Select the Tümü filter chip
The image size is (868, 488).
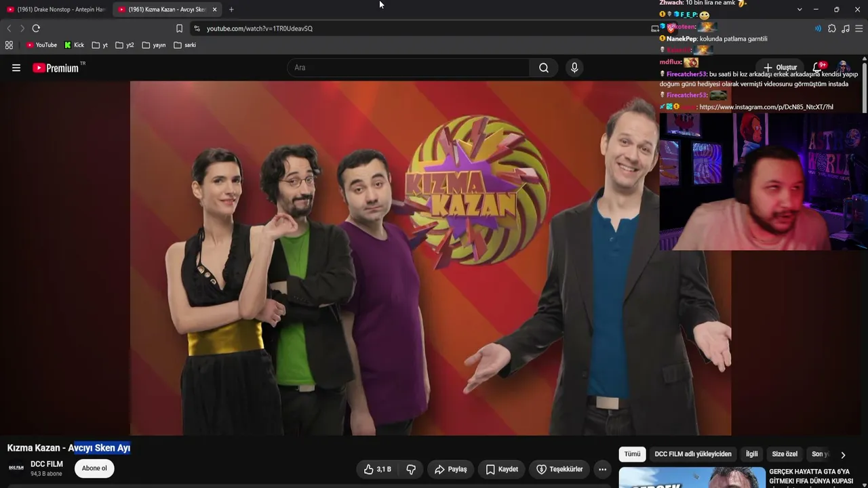(x=632, y=454)
